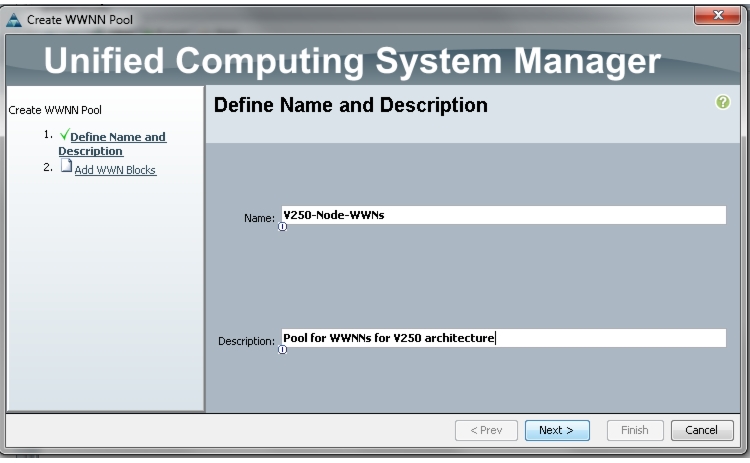
Task: Click the page icon beside Add WWN Blocks
Action: point(66,166)
